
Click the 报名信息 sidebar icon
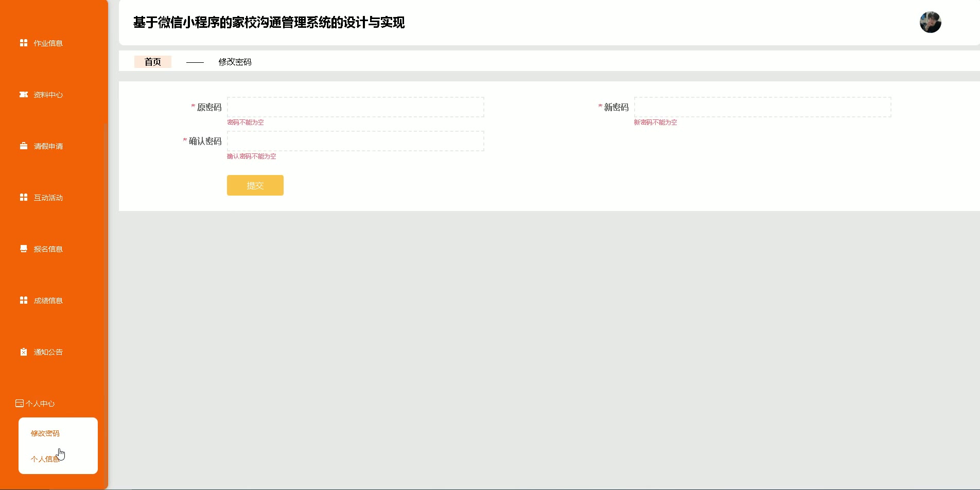click(24, 249)
